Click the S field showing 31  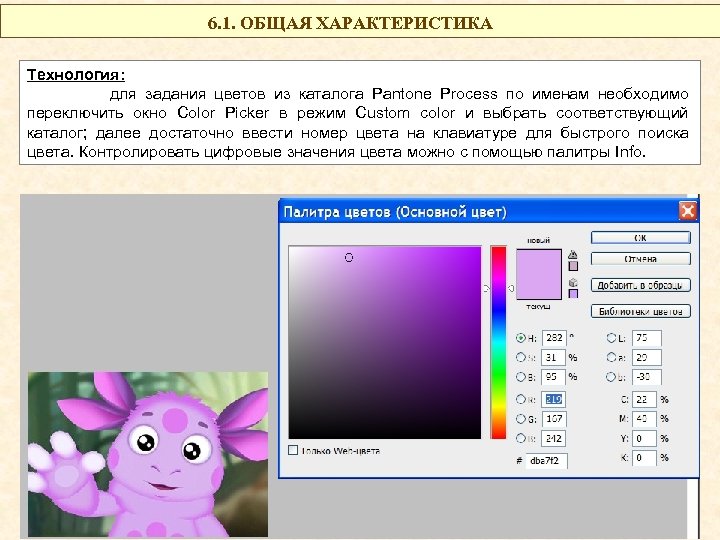[x=554, y=357]
